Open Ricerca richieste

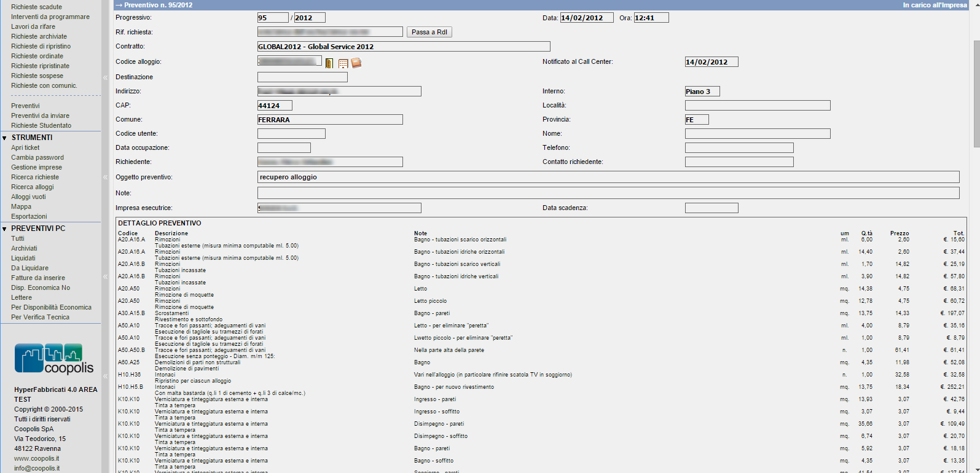point(35,177)
